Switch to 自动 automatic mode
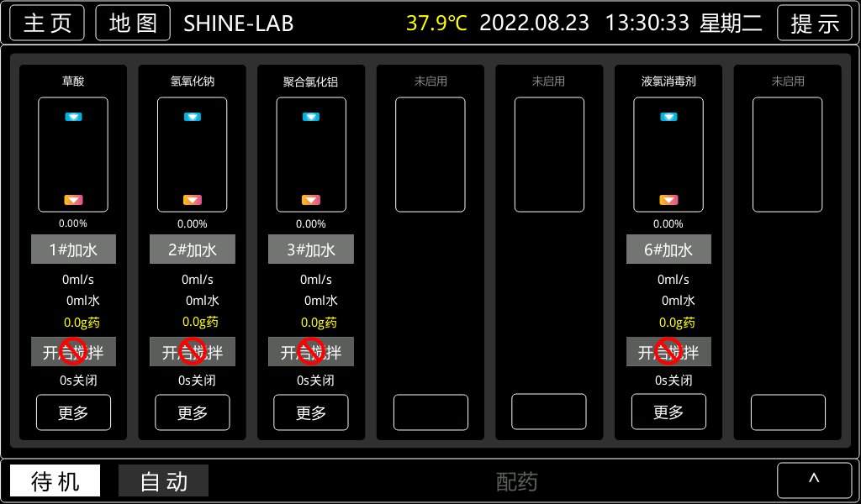 [164, 481]
